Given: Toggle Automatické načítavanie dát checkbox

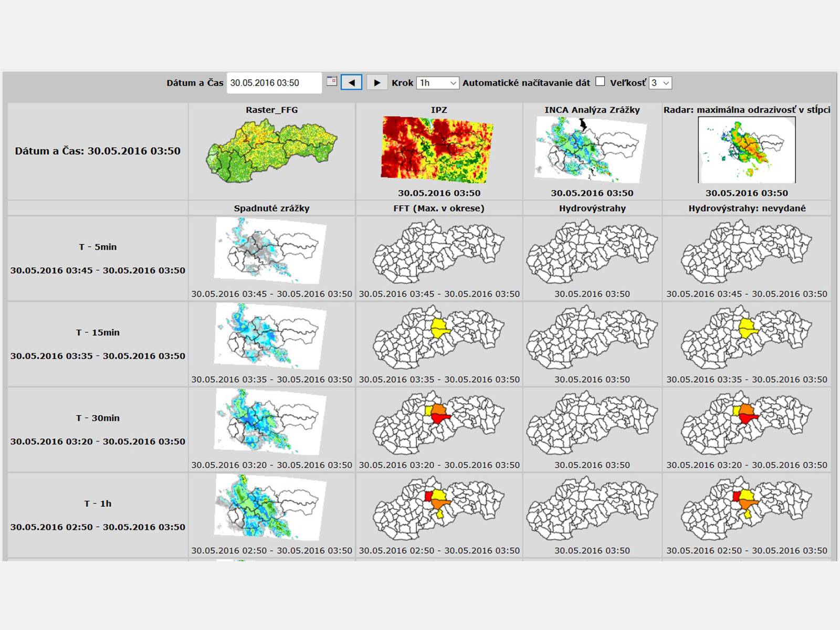Looking at the screenshot, I should click(x=600, y=81).
